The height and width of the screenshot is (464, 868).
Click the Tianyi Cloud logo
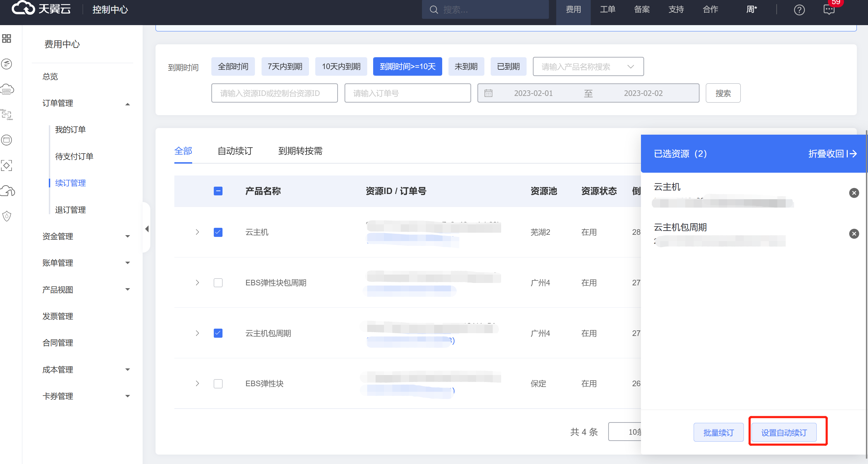pos(41,8)
